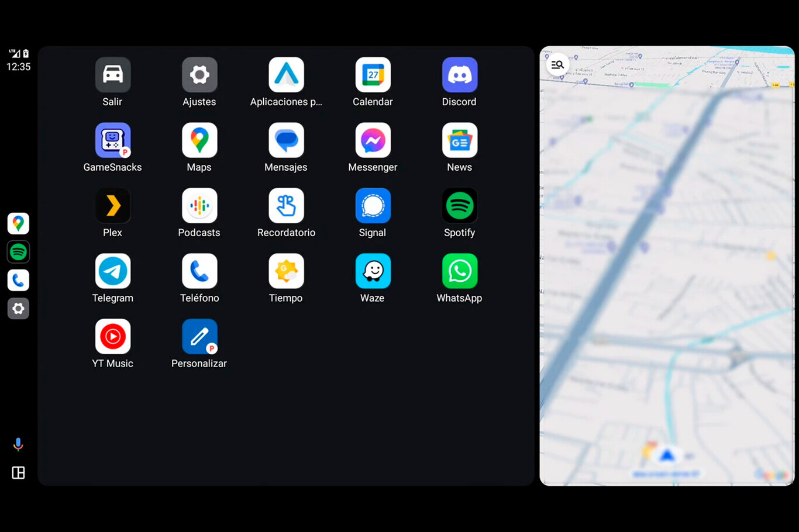
Task: Open Ajustes settings in the app grid
Action: click(199, 75)
